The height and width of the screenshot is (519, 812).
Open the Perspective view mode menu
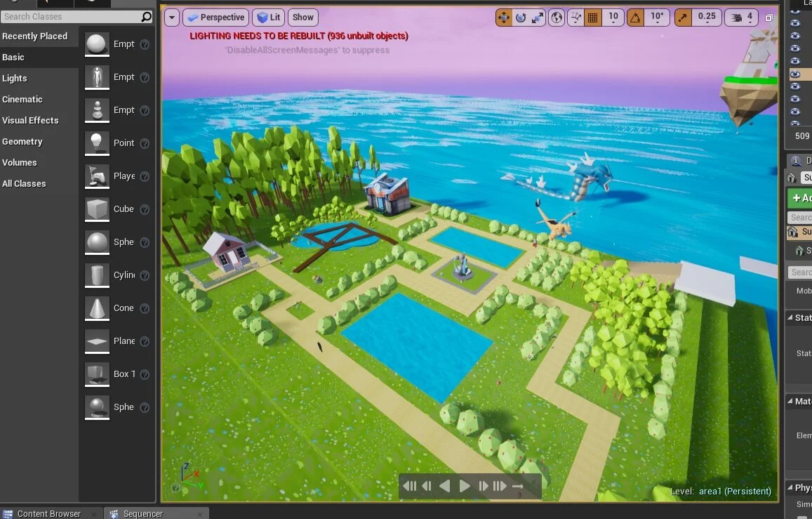[216, 18]
